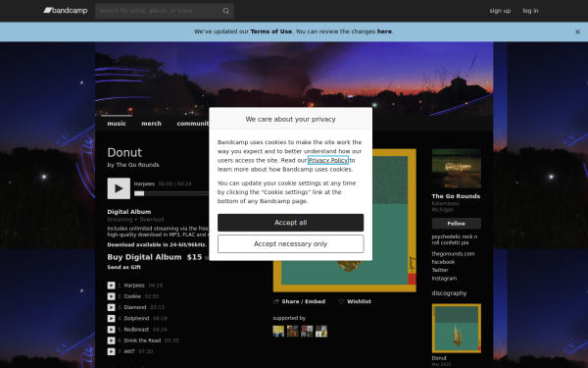Click the Bandcamp logo
Screen dimensions: 588x368
[66, 11]
